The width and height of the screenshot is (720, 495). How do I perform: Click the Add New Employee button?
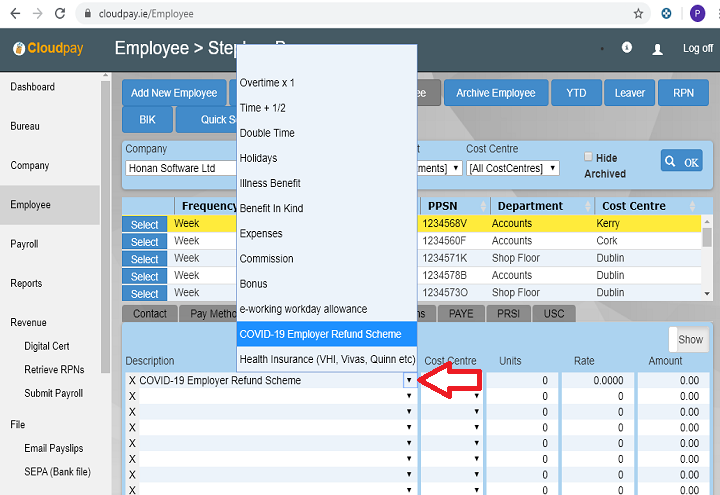(x=174, y=93)
